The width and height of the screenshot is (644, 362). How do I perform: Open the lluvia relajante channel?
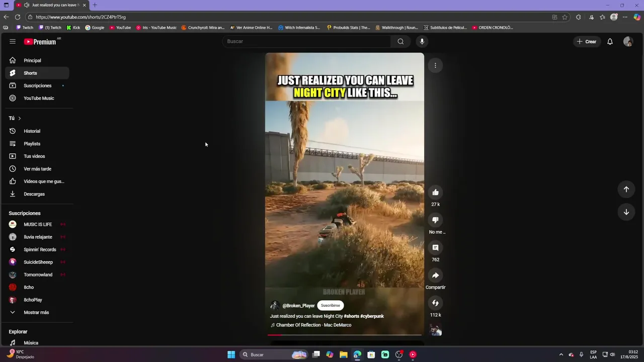[x=37, y=237]
